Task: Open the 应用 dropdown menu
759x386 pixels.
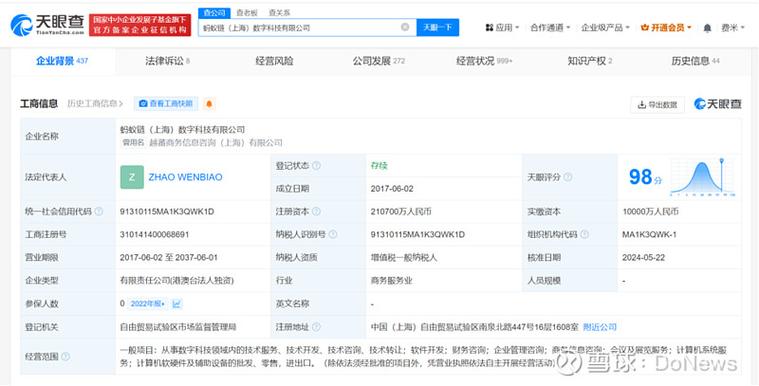Action: [502, 28]
